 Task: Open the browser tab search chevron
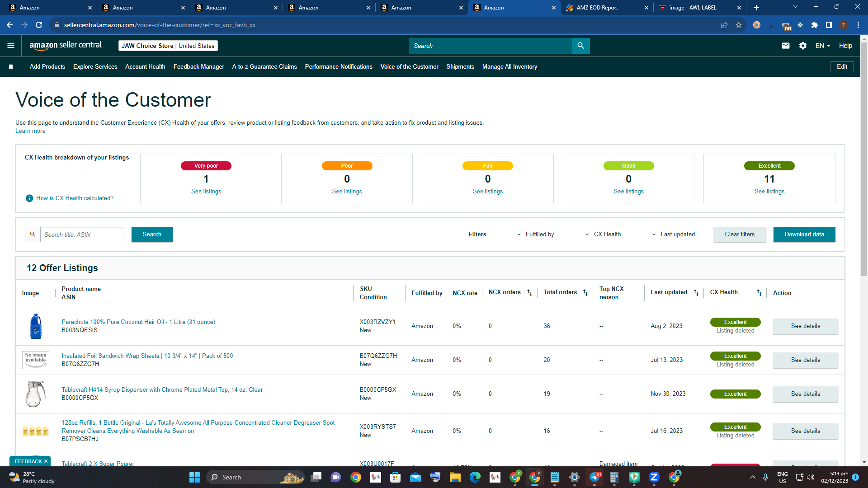click(x=795, y=7)
